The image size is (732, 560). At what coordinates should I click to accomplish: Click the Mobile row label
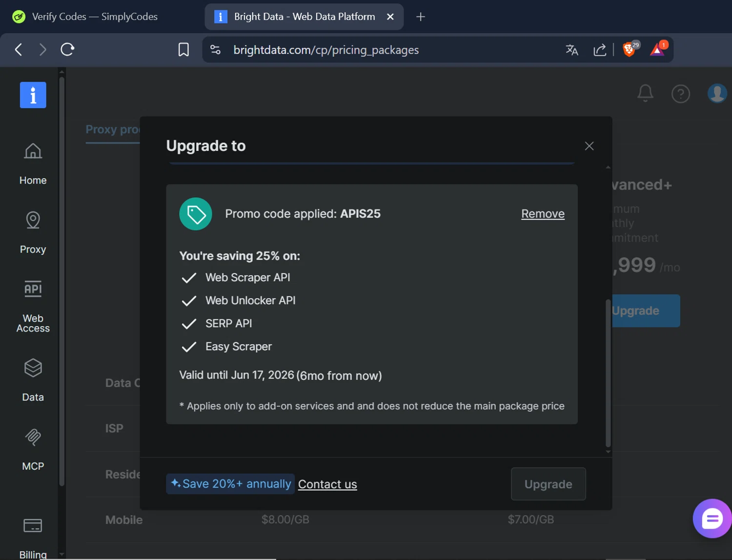[x=124, y=520]
